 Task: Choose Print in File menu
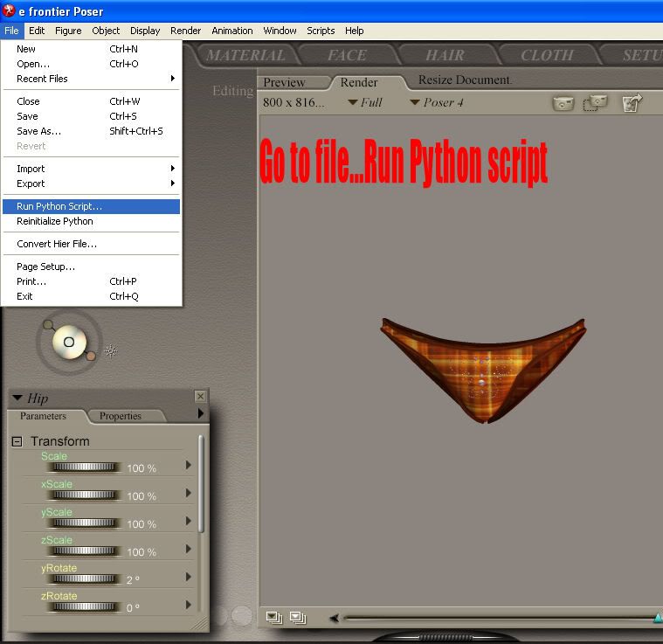click(x=92, y=281)
